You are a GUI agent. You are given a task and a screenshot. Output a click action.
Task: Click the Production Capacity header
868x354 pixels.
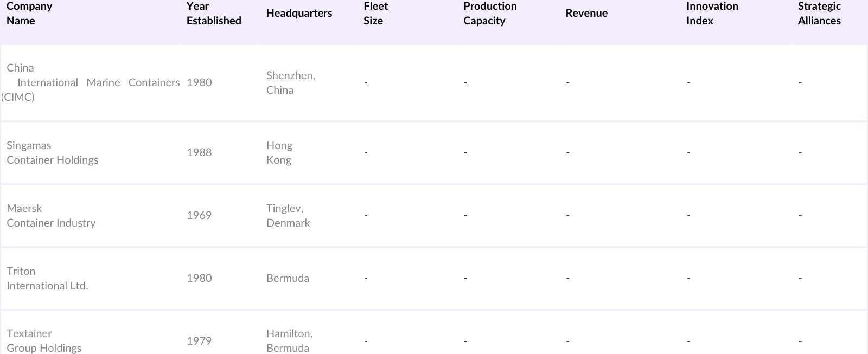tap(490, 14)
